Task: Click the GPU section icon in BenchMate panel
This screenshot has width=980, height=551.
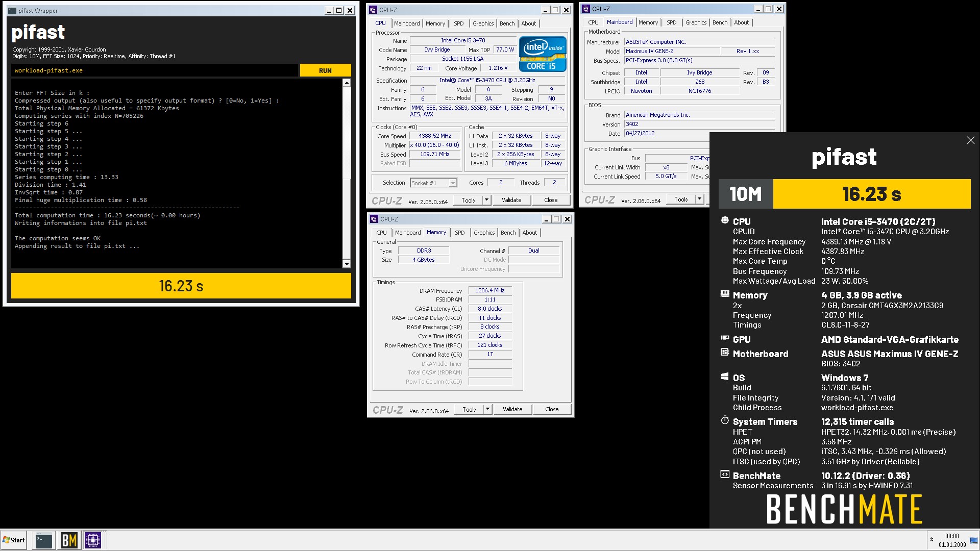Action: [x=725, y=338]
